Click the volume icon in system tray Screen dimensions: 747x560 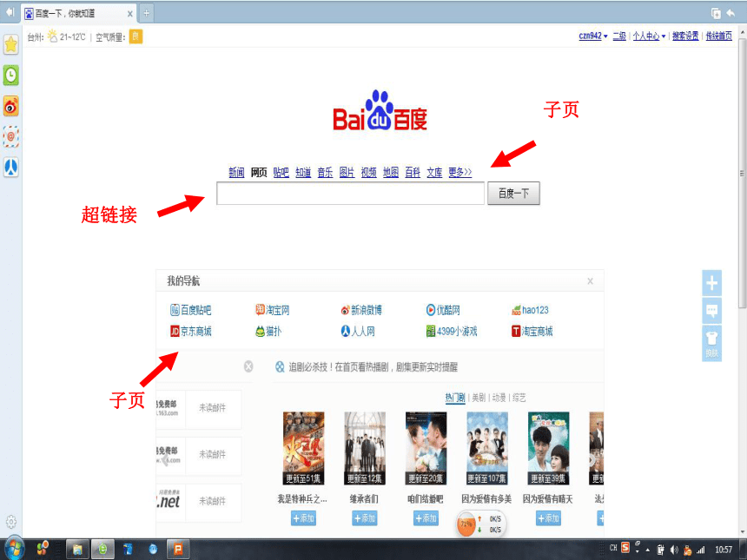(674, 550)
